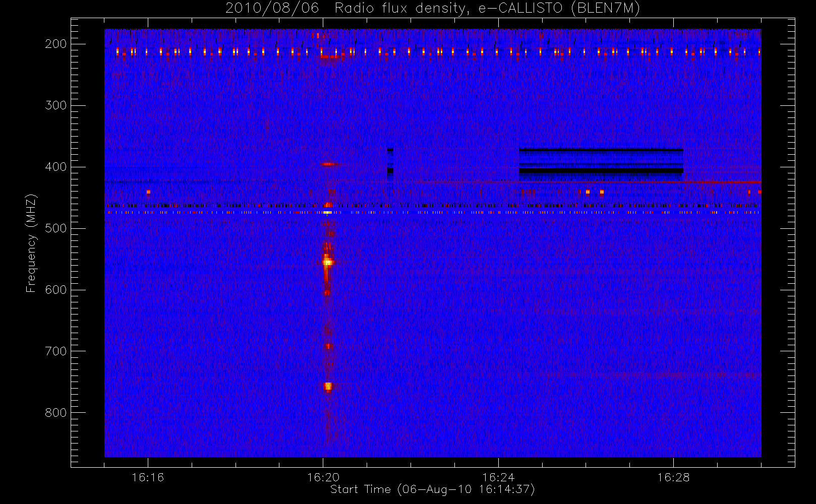The height and width of the screenshot is (504, 816).
Task: Select the 700 frequency tick label
Action: [56, 351]
